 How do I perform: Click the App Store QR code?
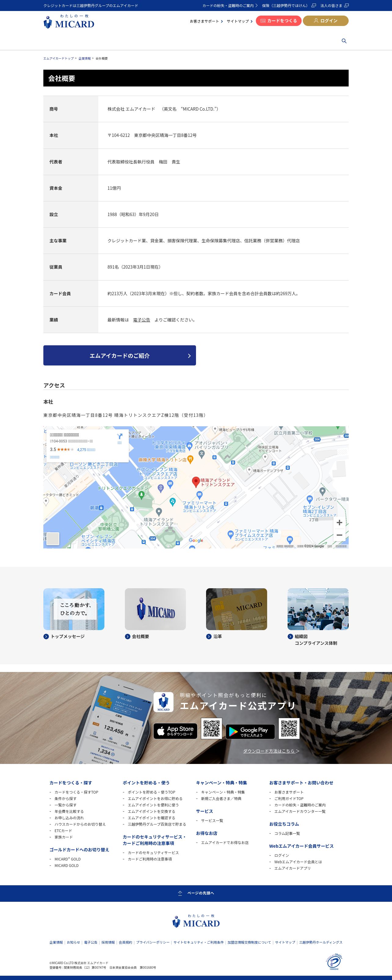point(211,729)
